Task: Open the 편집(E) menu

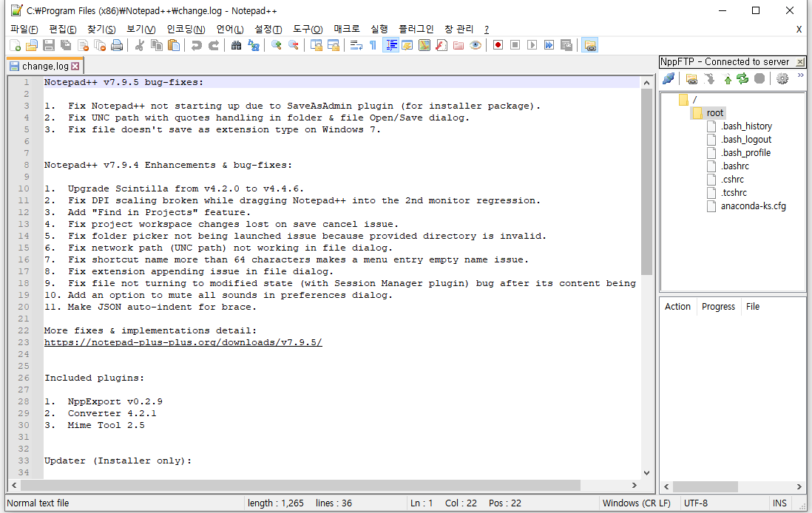Action: (63, 30)
